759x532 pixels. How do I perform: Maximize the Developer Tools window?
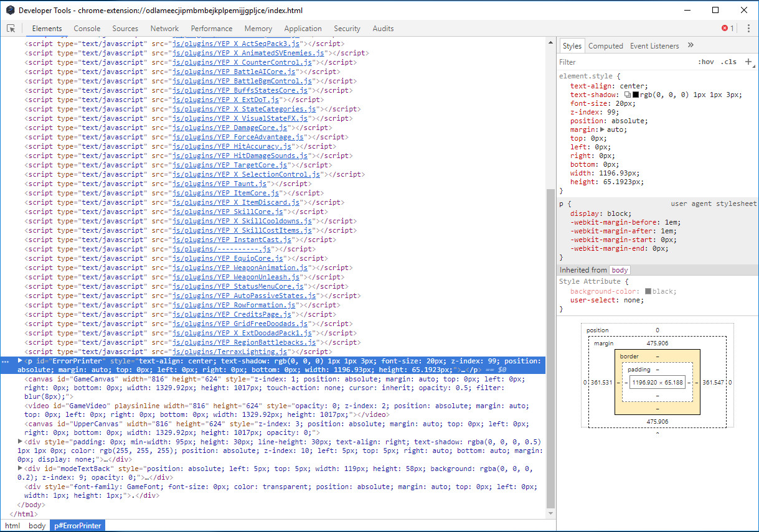point(715,10)
